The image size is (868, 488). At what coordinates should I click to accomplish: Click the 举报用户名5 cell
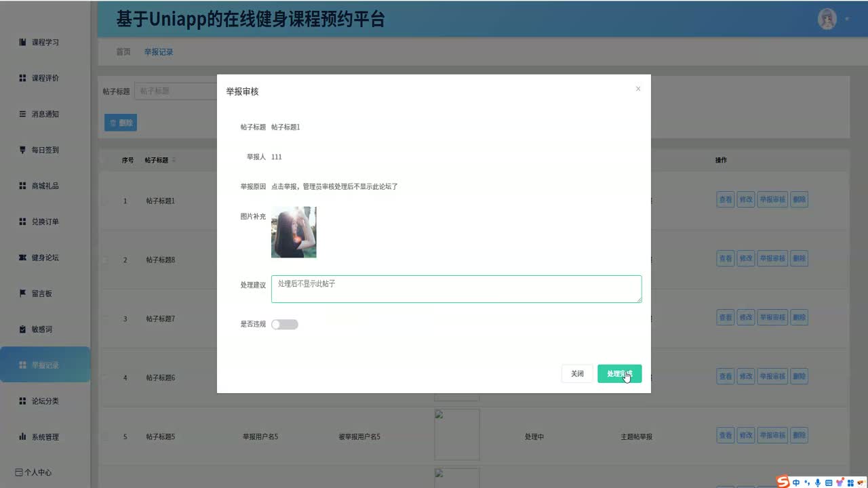pyautogui.click(x=260, y=437)
